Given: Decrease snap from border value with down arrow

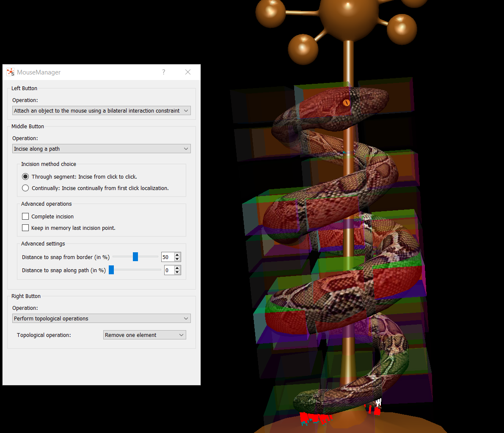Looking at the screenshot, I should tap(177, 259).
